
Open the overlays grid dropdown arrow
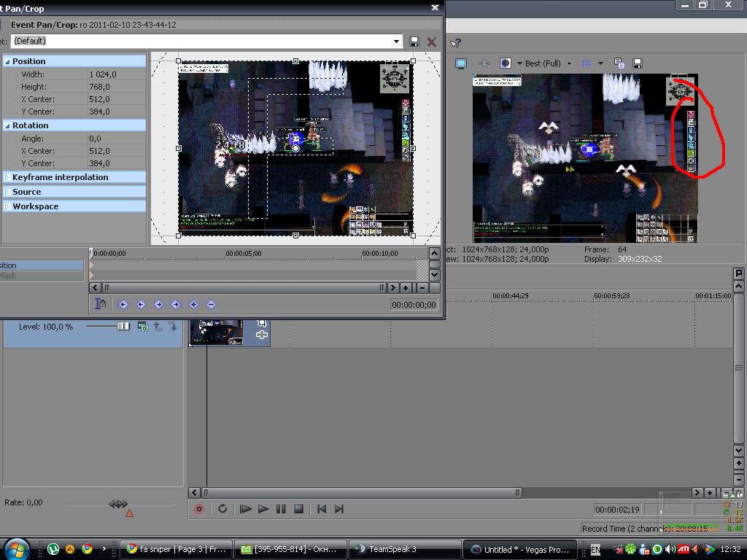601,63
